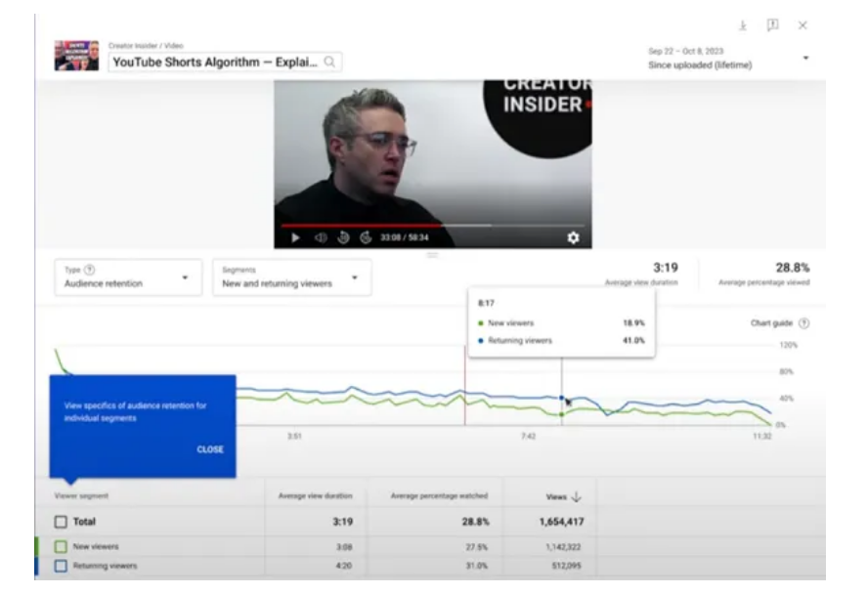Open the Segments dropdown

(292, 277)
